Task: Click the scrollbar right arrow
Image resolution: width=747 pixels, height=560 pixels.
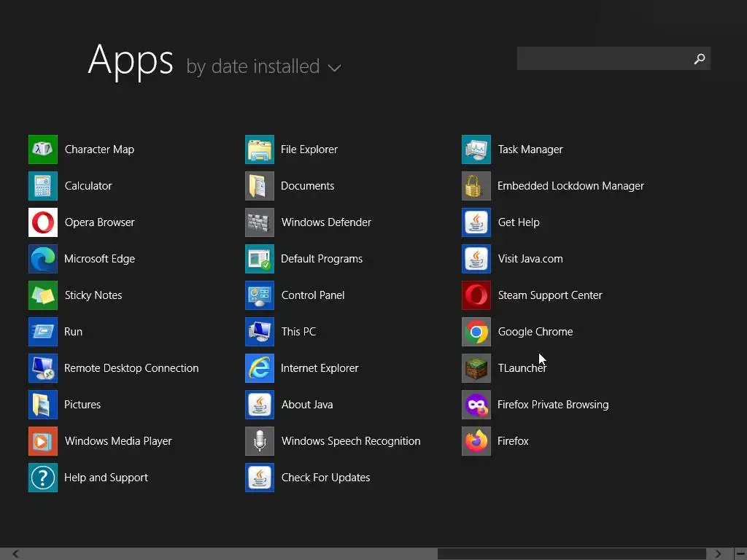Action: (x=718, y=554)
